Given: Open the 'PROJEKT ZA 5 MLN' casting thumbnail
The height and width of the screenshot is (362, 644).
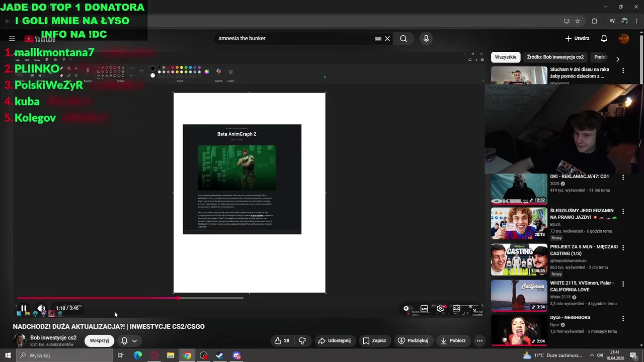Looking at the screenshot, I should coord(519,259).
